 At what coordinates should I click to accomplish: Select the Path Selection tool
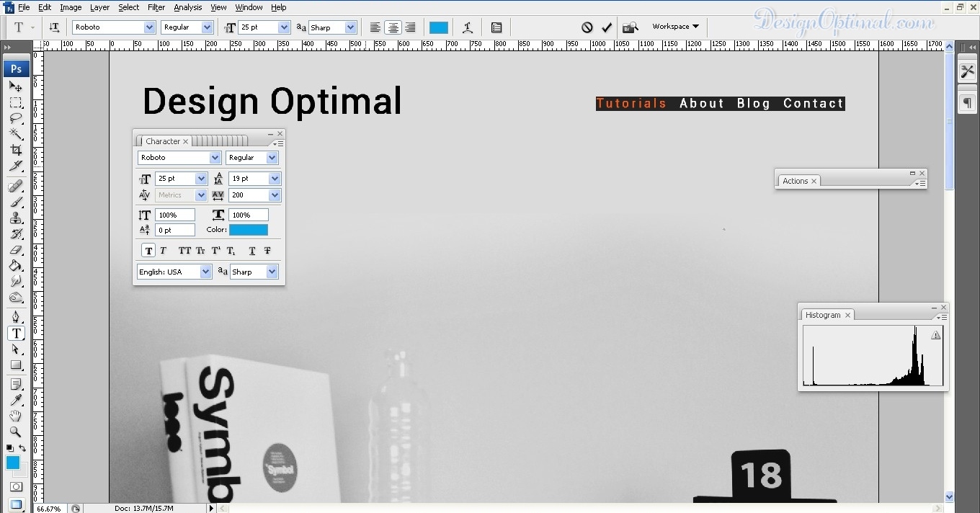coord(16,349)
